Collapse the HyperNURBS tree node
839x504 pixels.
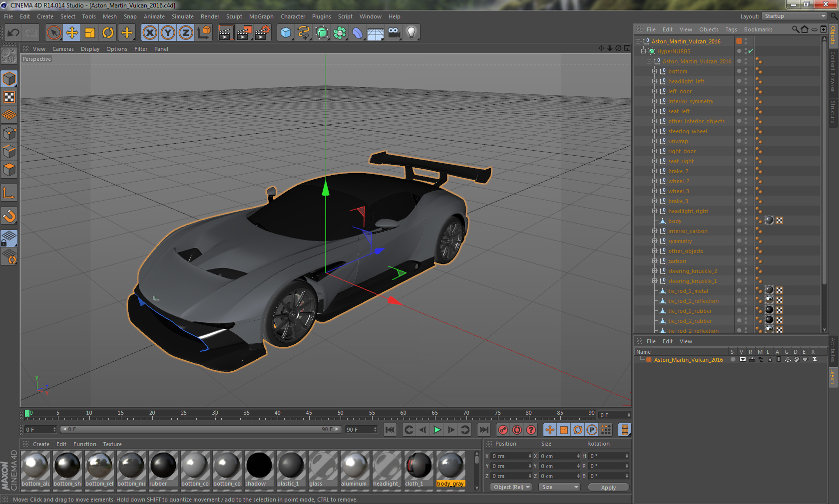[644, 51]
